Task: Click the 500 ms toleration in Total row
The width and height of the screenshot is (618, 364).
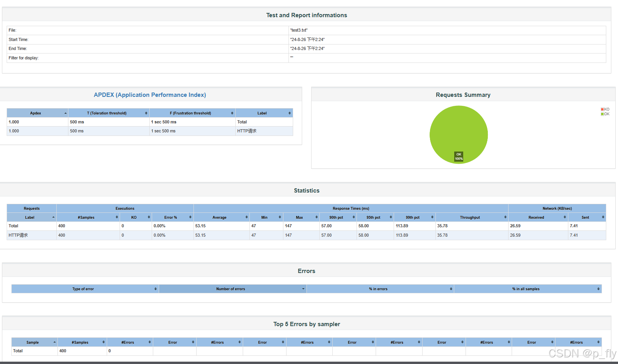Action: [77, 122]
